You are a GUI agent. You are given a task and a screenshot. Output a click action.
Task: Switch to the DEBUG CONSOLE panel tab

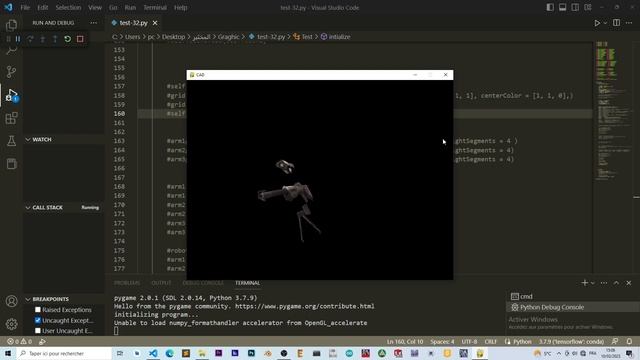click(203, 283)
